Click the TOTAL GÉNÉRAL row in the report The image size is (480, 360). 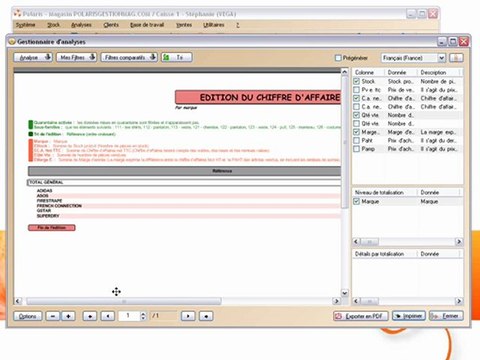tap(184, 182)
